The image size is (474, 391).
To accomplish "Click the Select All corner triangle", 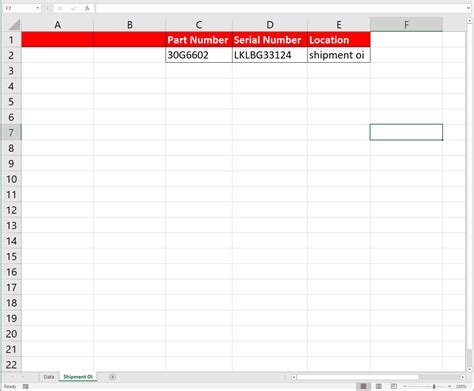I will click(14, 24).
